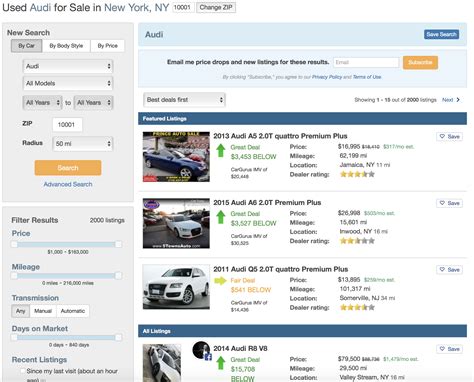
Task: Click green up arrow on 2014 Audi R8 listing
Action: pyautogui.click(x=220, y=363)
